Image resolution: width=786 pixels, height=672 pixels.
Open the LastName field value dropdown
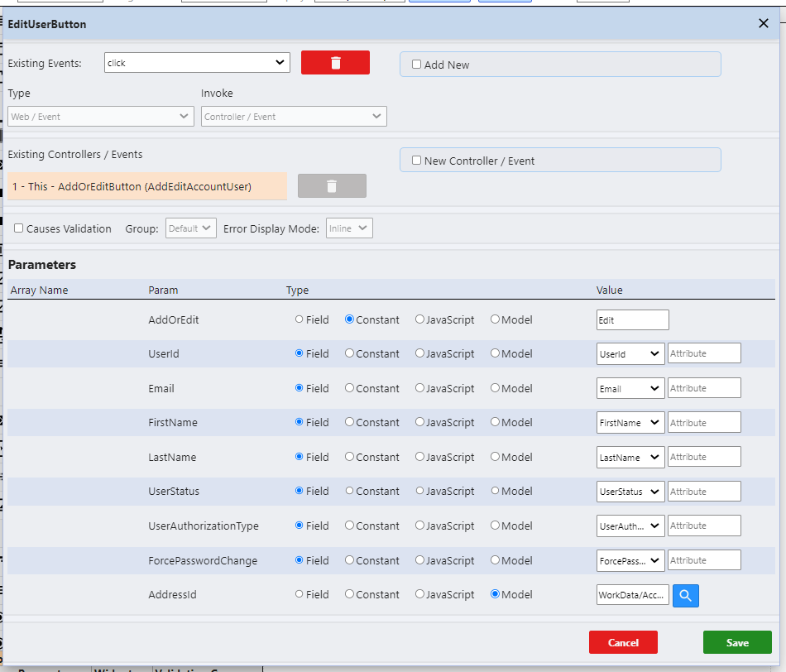tap(630, 457)
